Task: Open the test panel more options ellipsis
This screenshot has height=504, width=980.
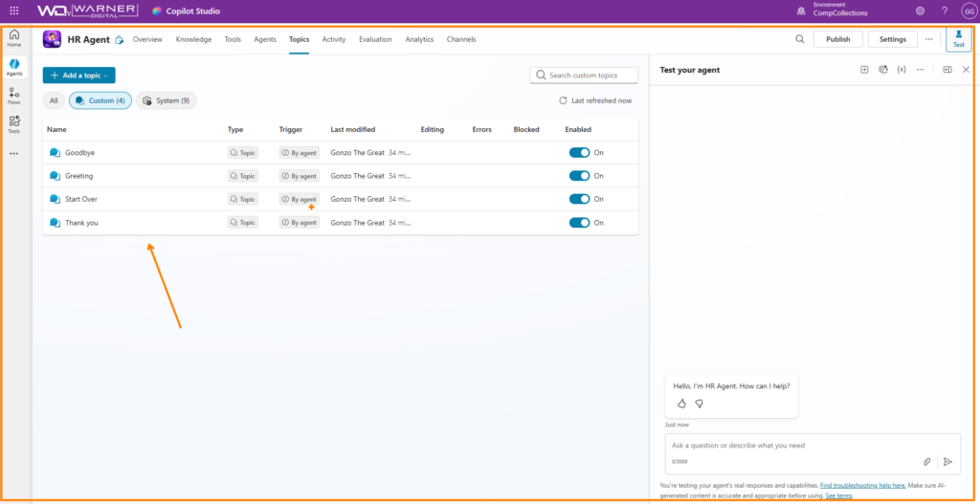Action: coord(920,70)
